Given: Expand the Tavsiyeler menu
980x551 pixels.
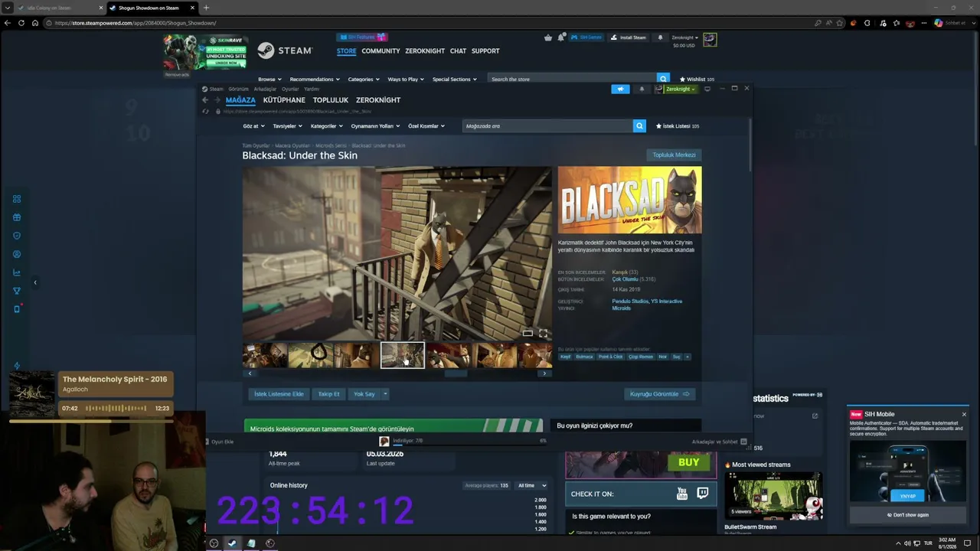Looking at the screenshot, I should point(287,126).
